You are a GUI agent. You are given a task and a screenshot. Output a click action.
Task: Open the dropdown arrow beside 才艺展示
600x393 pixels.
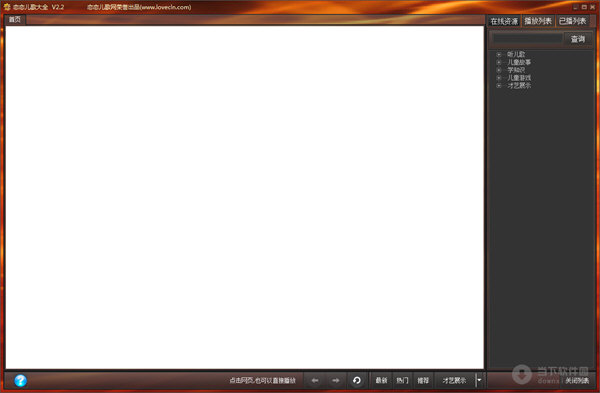479,380
